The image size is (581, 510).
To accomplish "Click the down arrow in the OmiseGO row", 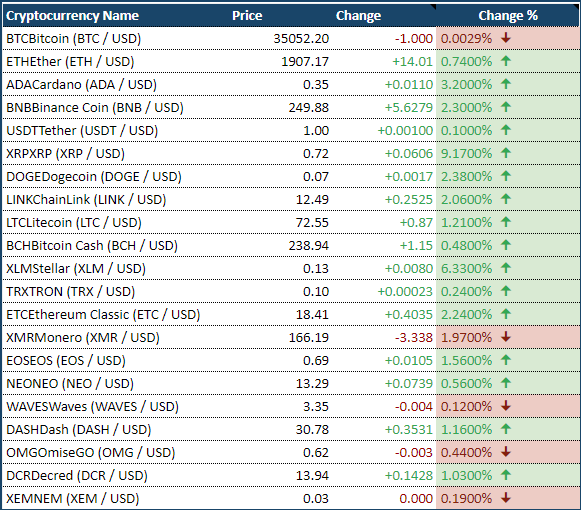I will tap(506, 451).
